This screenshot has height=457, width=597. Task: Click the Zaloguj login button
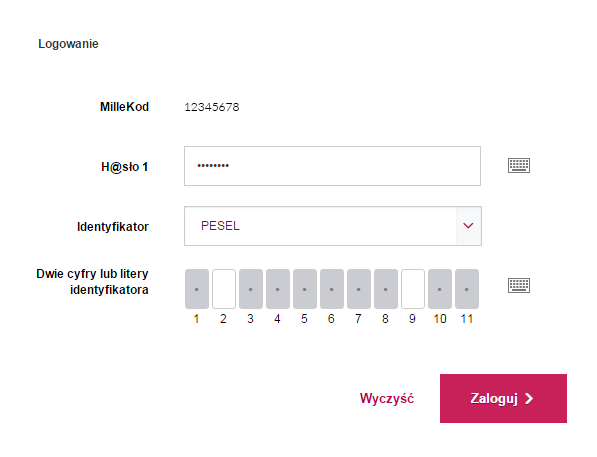[503, 398]
